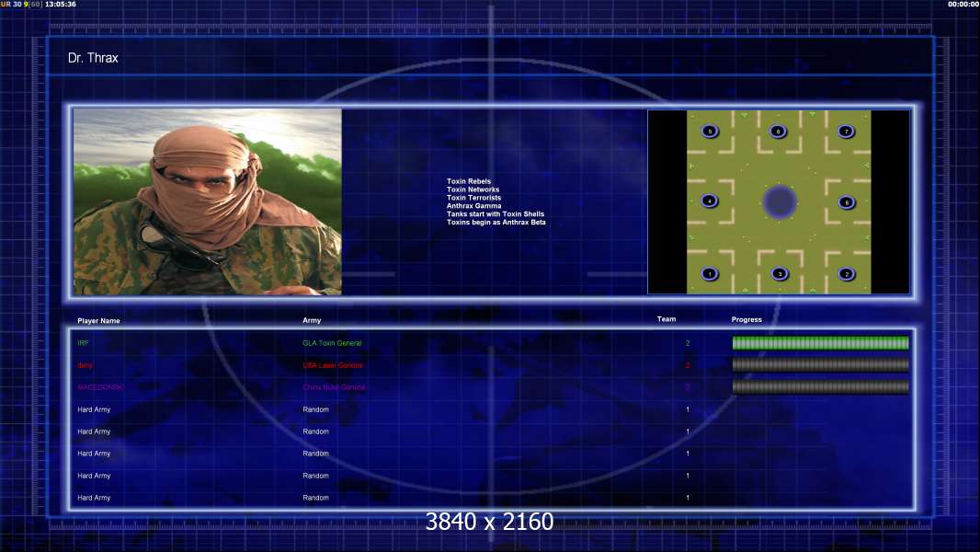Click the 00:00:00 timer in the corner

point(963,4)
